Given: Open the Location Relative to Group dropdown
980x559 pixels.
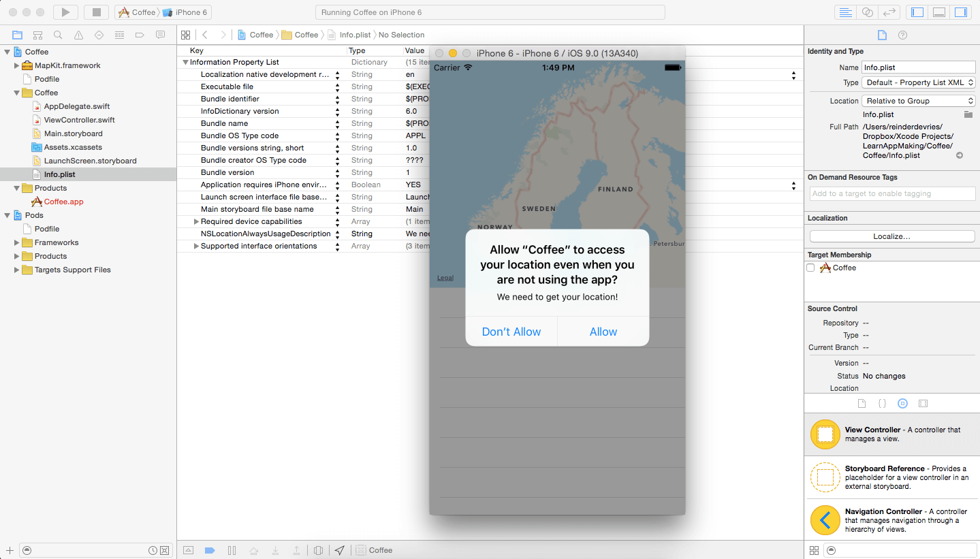Looking at the screenshot, I should 919,101.
